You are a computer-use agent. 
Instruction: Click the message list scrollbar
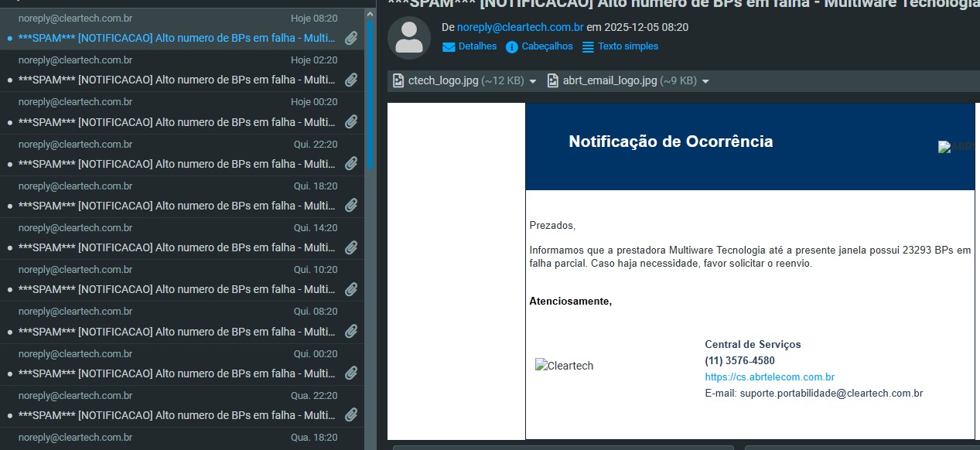pos(370,93)
